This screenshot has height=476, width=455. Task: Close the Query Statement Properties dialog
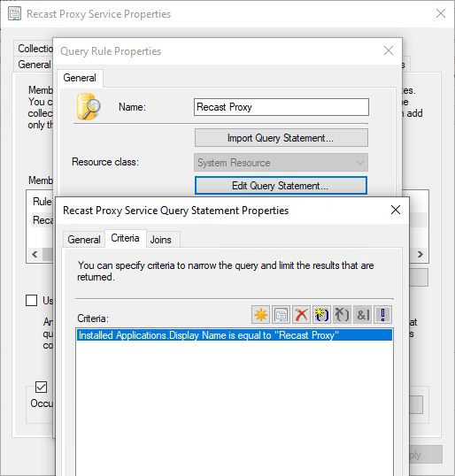click(x=396, y=210)
